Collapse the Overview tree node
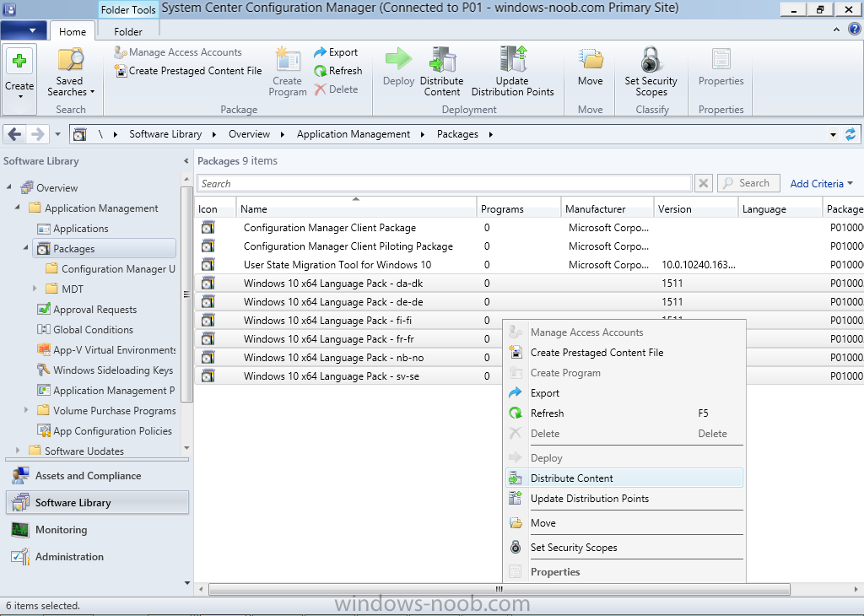This screenshot has width=864, height=616. (x=8, y=187)
